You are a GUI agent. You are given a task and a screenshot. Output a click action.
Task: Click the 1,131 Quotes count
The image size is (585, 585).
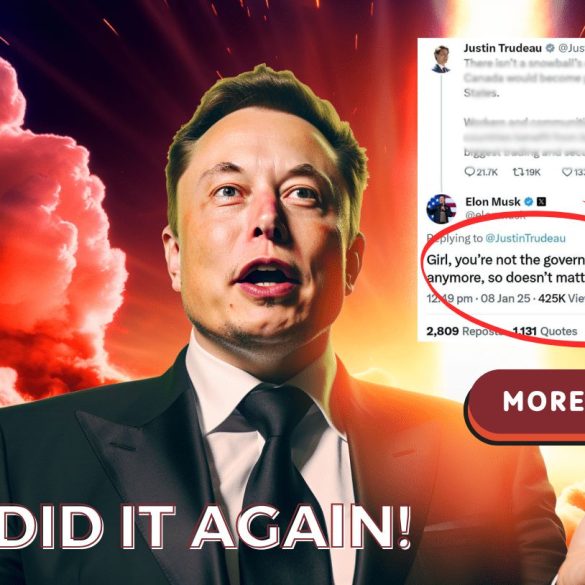coord(545,331)
